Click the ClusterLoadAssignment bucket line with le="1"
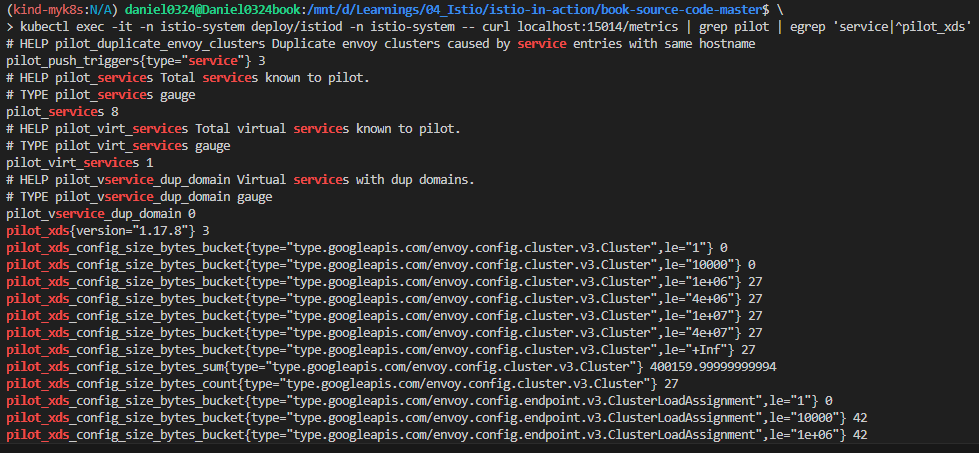979x453 pixels. point(419,401)
